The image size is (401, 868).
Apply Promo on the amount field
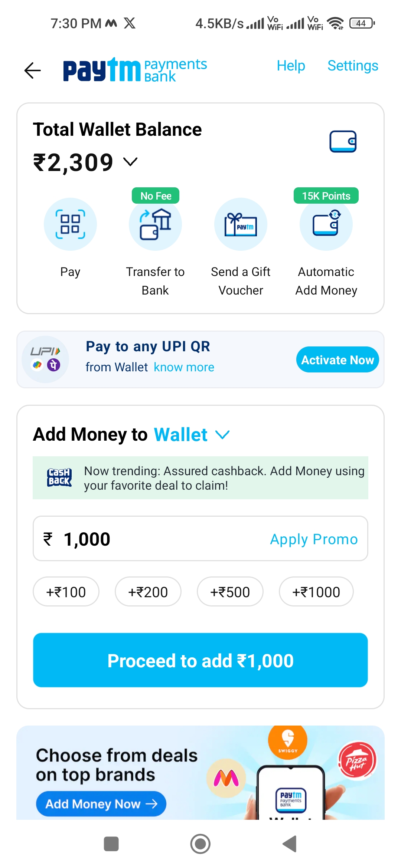pyautogui.click(x=313, y=539)
